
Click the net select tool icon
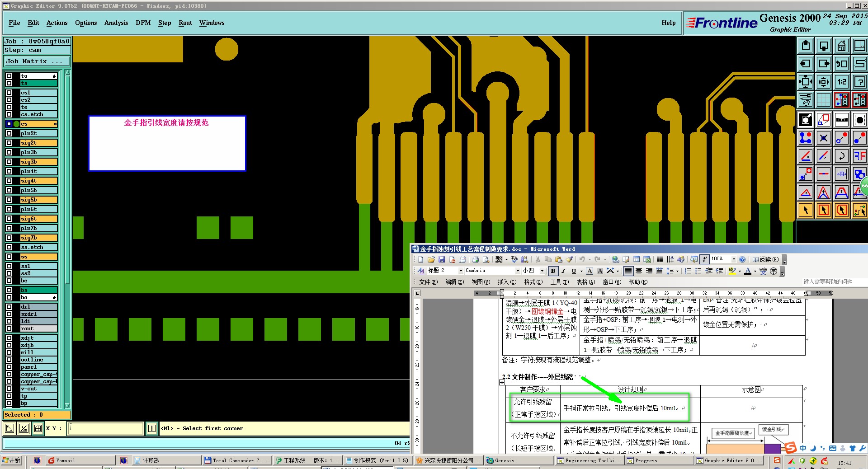859,211
